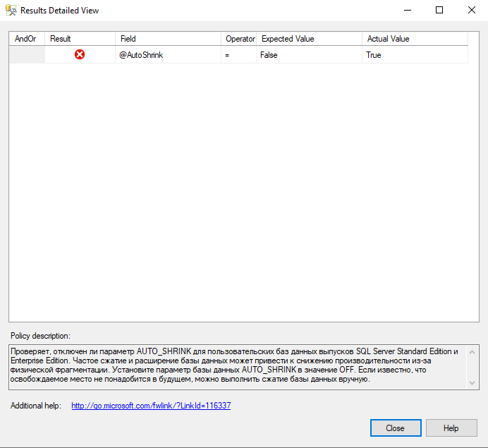The image size is (488, 448).
Task: Close window using title bar X
Action: pyautogui.click(x=472, y=11)
